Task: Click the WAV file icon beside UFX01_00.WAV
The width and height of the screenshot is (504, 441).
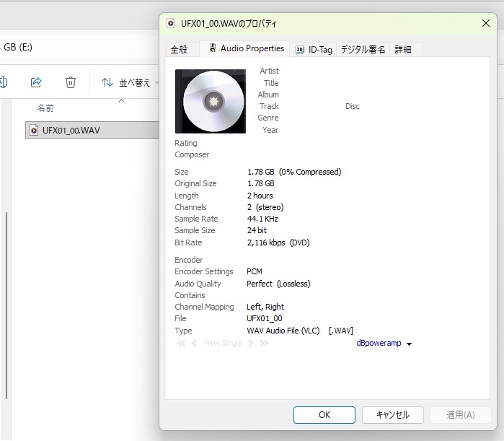Action: tap(33, 131)
